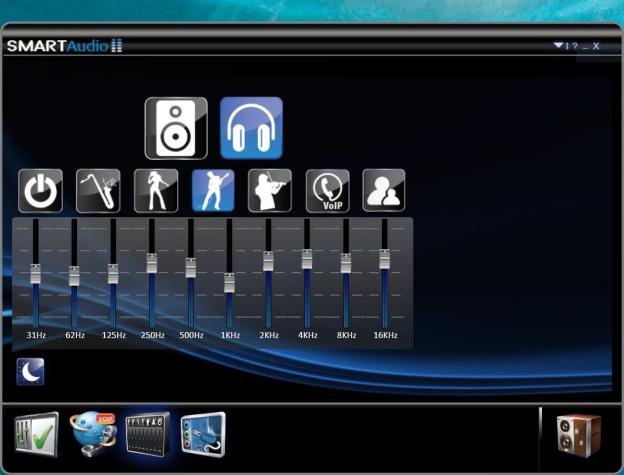This screenshot has height=475, width=624.
Task: Select the VoIP phone equalizer preset
Action: point(327,190)
